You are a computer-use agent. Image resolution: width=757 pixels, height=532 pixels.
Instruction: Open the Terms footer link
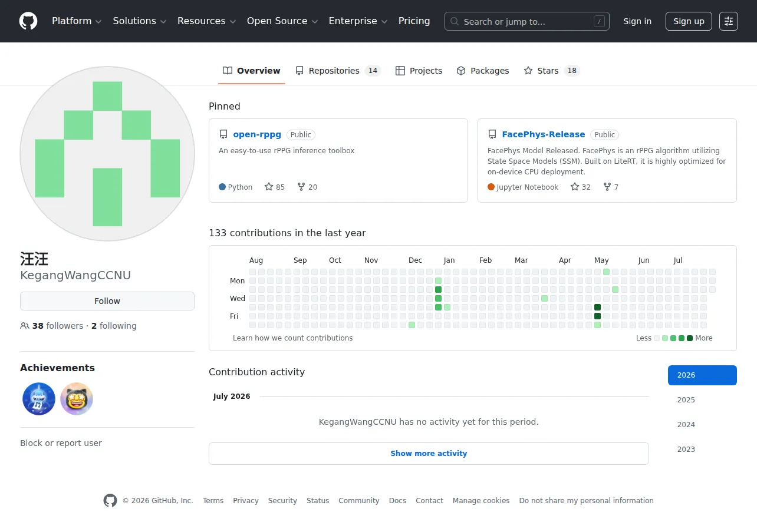(213, 501)
